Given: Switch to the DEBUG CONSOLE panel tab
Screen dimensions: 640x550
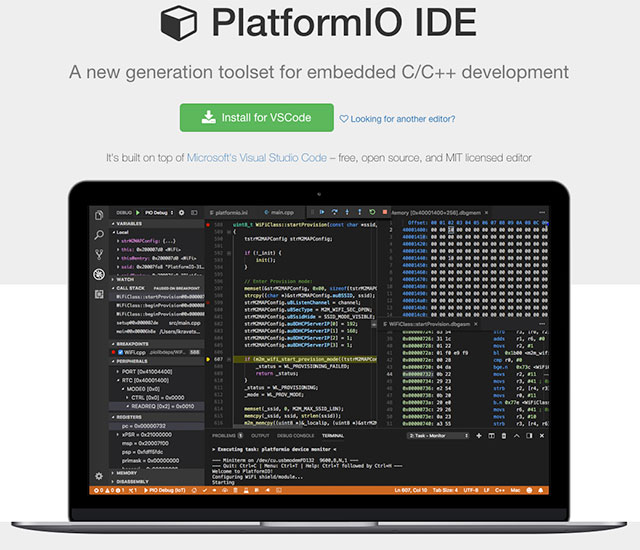Looking at the screenshot, I should tap(295, 437).
